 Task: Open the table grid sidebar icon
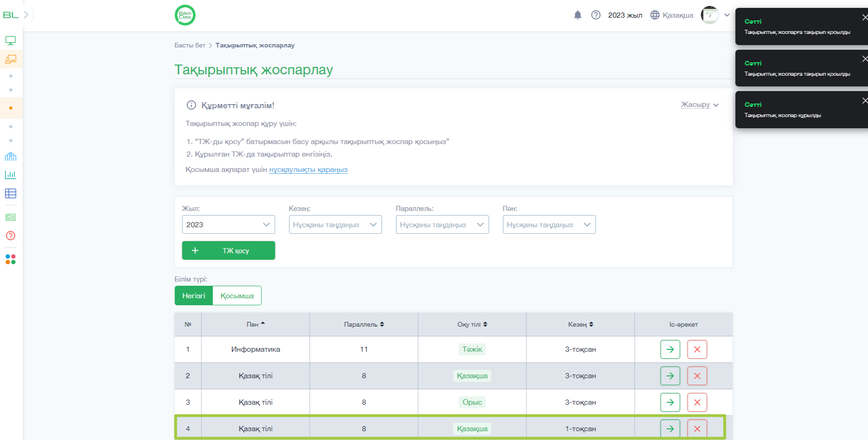[11, 193]
